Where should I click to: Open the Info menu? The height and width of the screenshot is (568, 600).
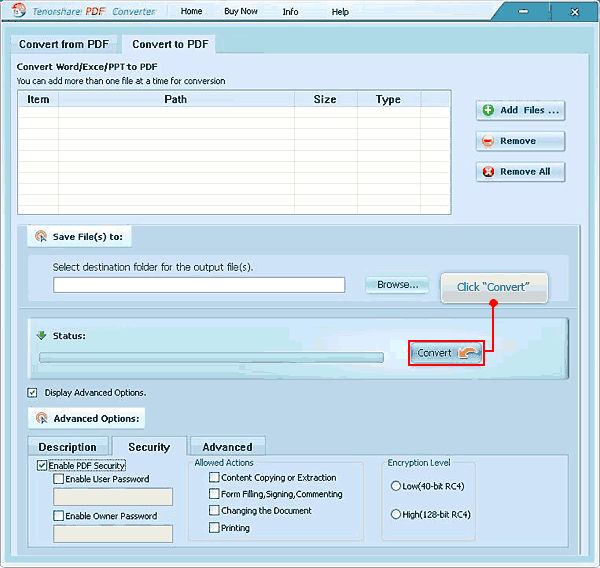coord(290,12)
